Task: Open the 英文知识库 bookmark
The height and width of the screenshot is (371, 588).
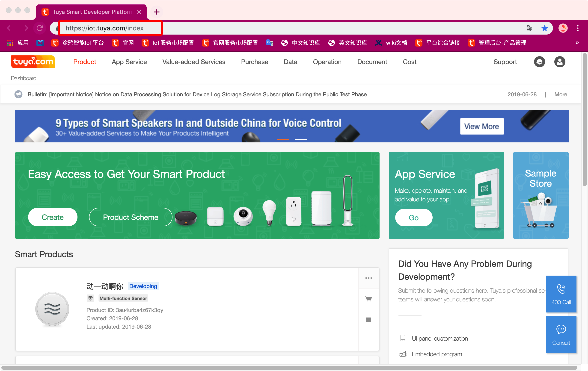Action: click(x=348, y=43)
